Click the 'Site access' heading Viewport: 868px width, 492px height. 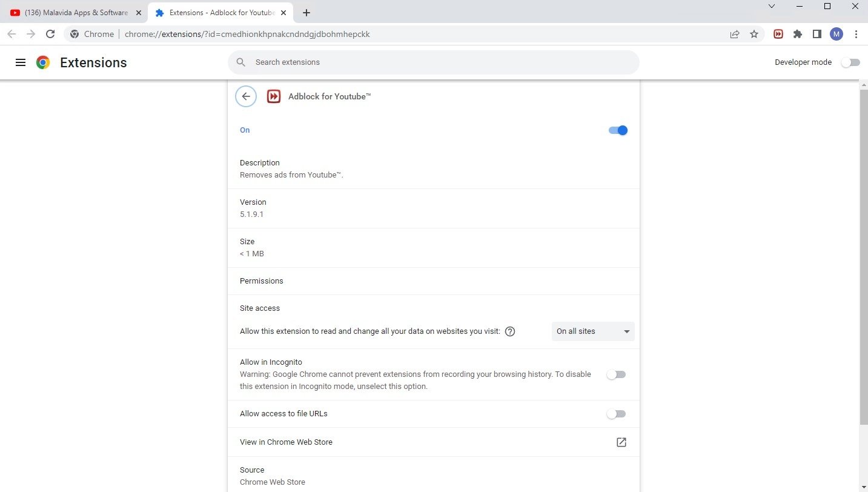tap(260, 308)
